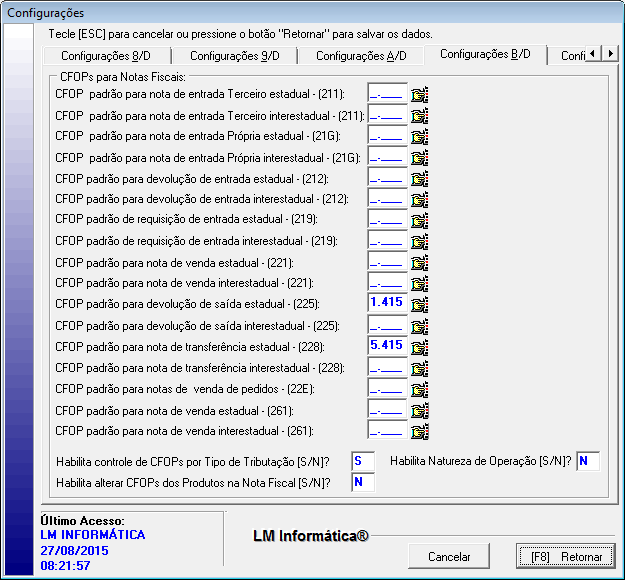Open lookup icon for requisição de entrada interestadual (219)

coord(419,241)
